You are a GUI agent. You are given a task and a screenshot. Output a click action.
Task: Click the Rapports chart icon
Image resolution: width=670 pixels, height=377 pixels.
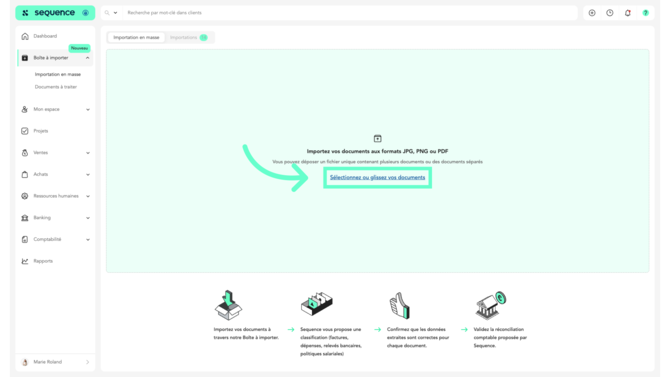pyautogui.click(x=25, y=261)
